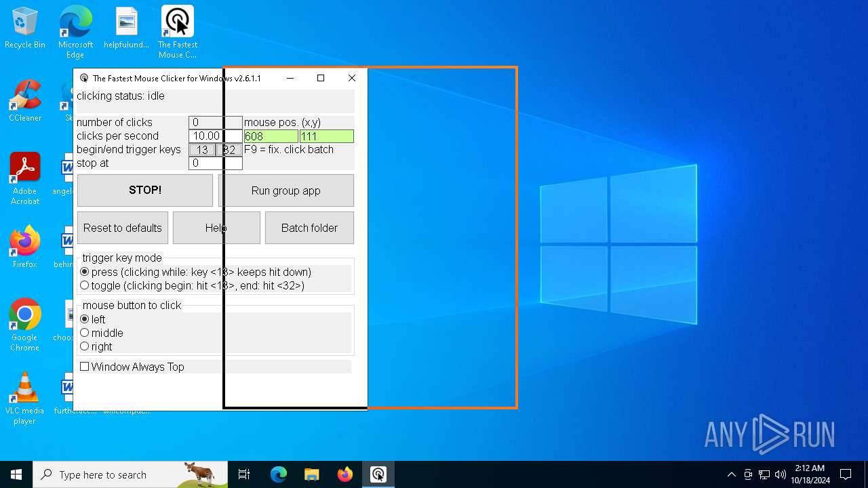Open Microsoft Edge from the taskbar
This screenshot has width=868, height=488.
pyautogui.click(x=279, y=474)
